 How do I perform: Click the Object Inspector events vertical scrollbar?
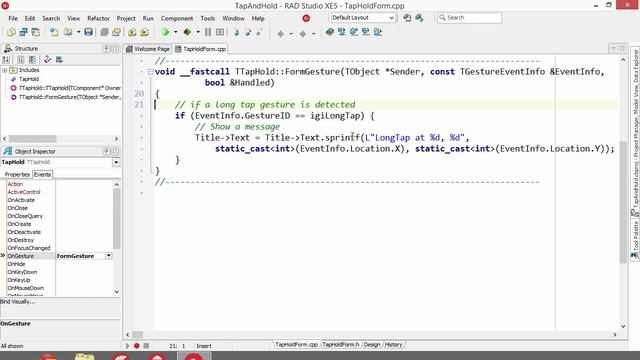pyautogui.click(x=116, y=218)
